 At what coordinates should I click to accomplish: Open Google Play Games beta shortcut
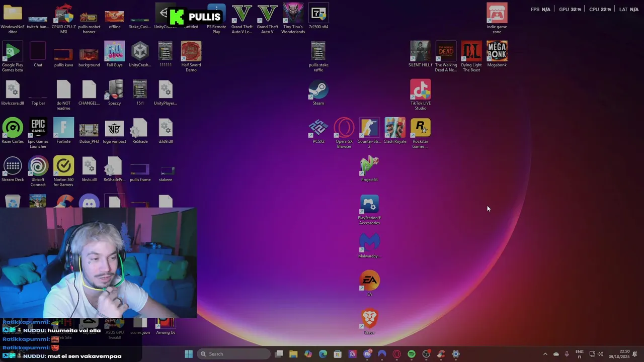(x=13, y=56)
